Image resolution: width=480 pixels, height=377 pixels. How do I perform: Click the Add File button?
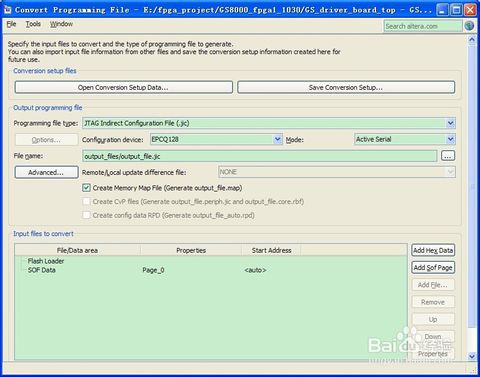(x=433, y=285)
